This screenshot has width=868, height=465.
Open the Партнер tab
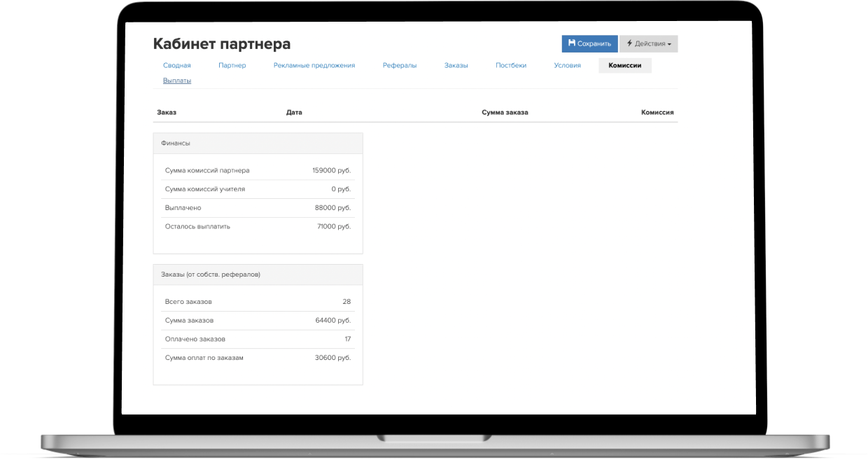click(x=232, y=65)
